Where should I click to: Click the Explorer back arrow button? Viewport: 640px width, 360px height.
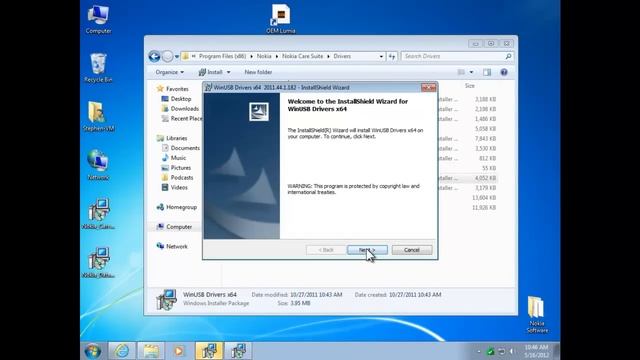click(154, 56)
